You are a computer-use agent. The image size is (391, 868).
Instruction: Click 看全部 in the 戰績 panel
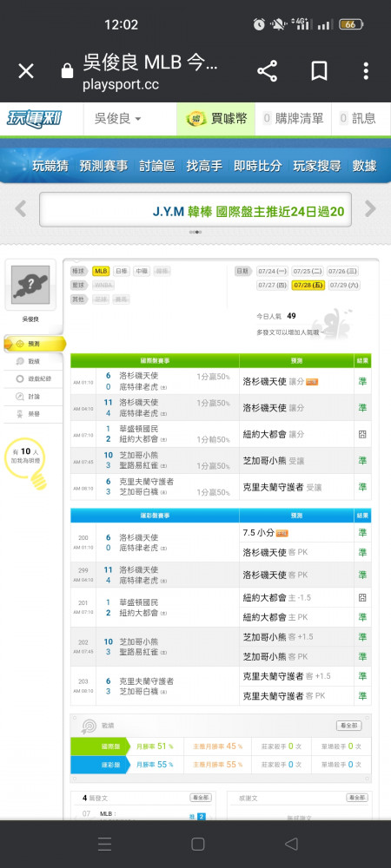349,726
